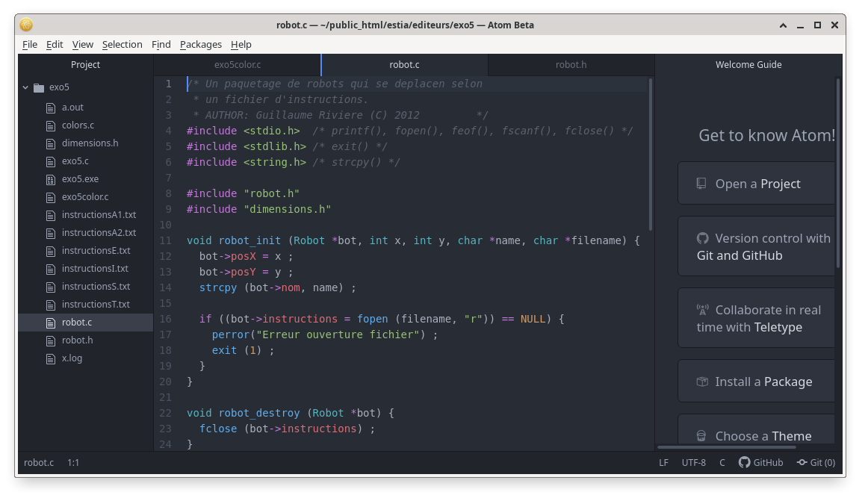Open the Packages menu
This screenshot has height=495, width=868.
tap(200, 44)
